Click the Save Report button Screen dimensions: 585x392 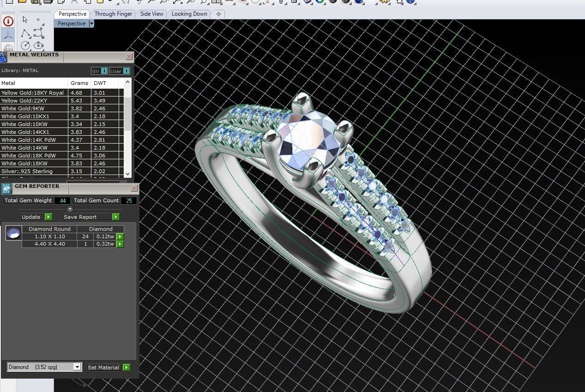point(91,217)
